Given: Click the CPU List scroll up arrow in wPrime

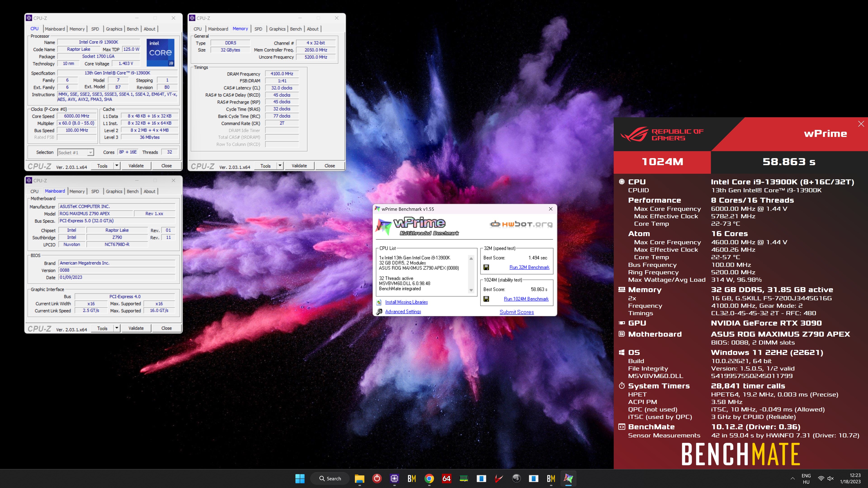Looking at the screenshot, I should [471, 258].
